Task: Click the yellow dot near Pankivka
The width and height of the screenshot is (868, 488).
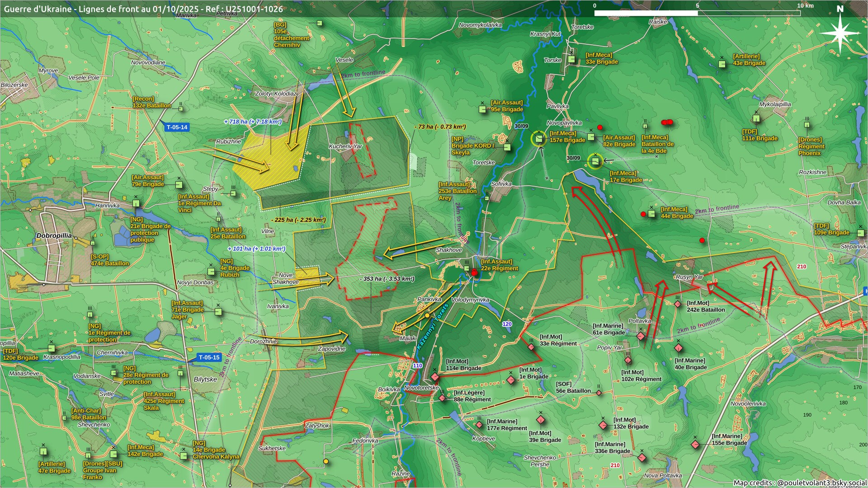Action: (427, 315)
